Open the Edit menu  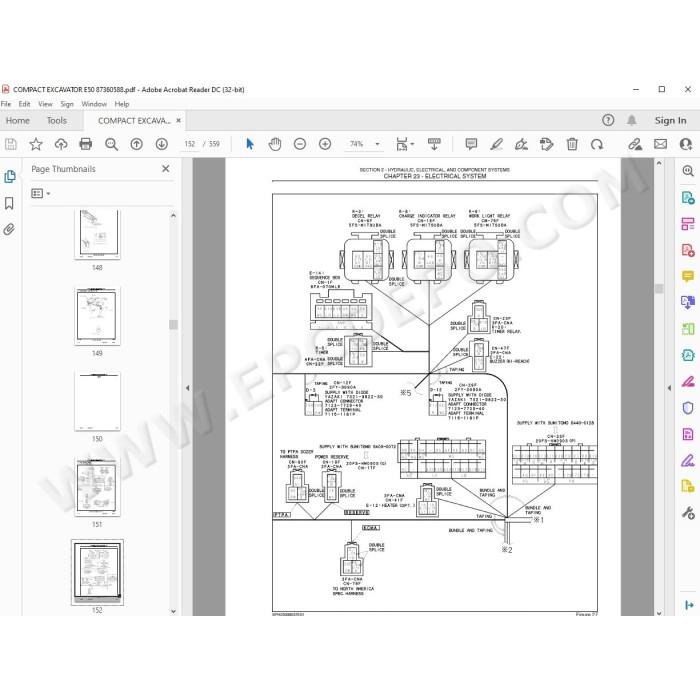(x=24, y=104)
